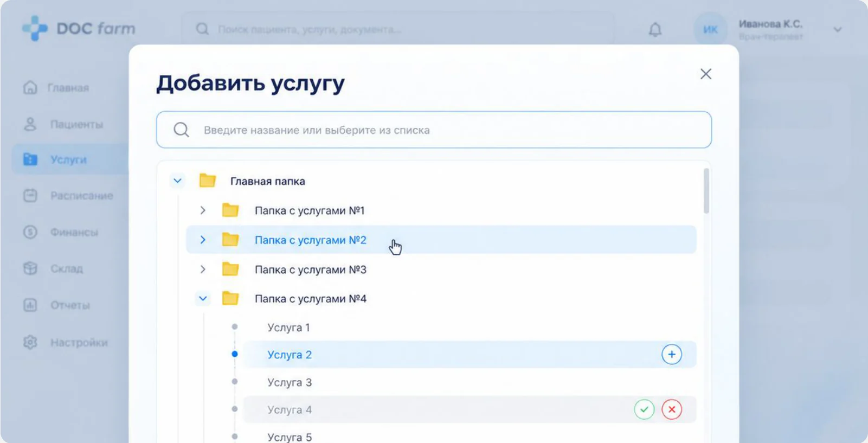This screenshot has height=443, width=868.
Task: Click the Настройки gear icon in sidebar
Action: pos(30,342)
